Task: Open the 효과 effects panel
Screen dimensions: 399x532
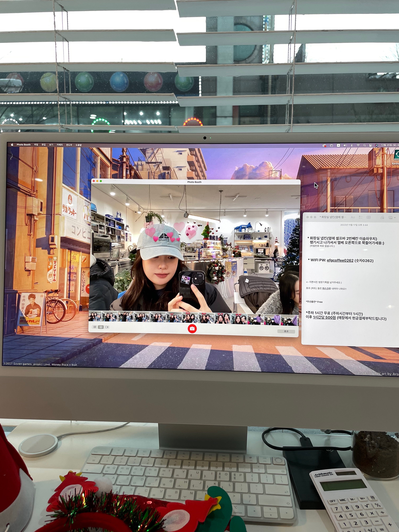Action: click(x=286, y=331)
